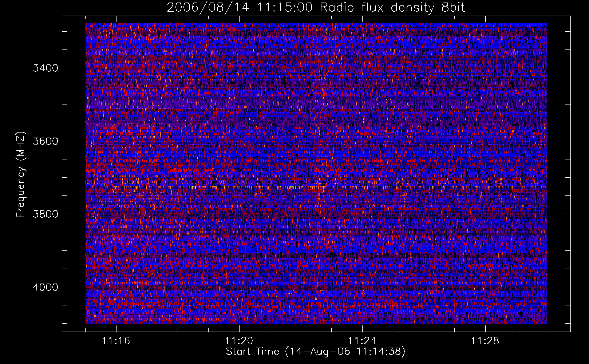Select the Frequency (MHZ) y-axis label
Image resolution: width=589 pixels, height=364 pixels.
point(21,175)
